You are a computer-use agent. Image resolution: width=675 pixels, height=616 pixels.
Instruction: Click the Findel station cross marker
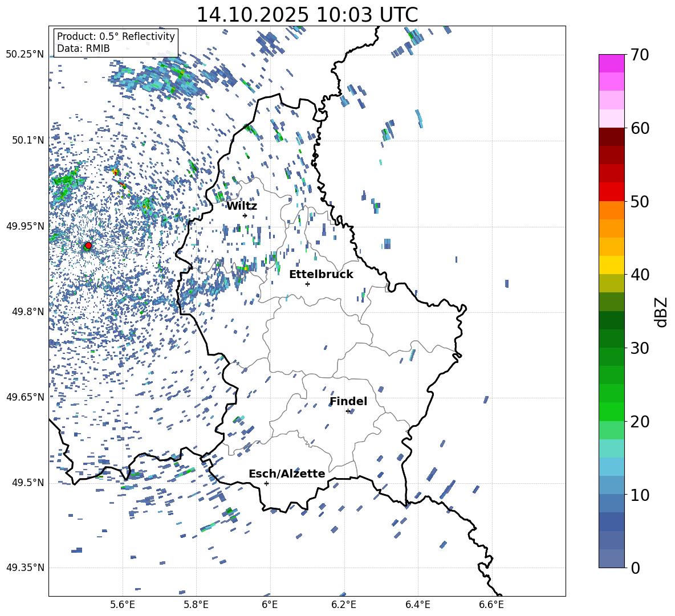pos(348,411)
